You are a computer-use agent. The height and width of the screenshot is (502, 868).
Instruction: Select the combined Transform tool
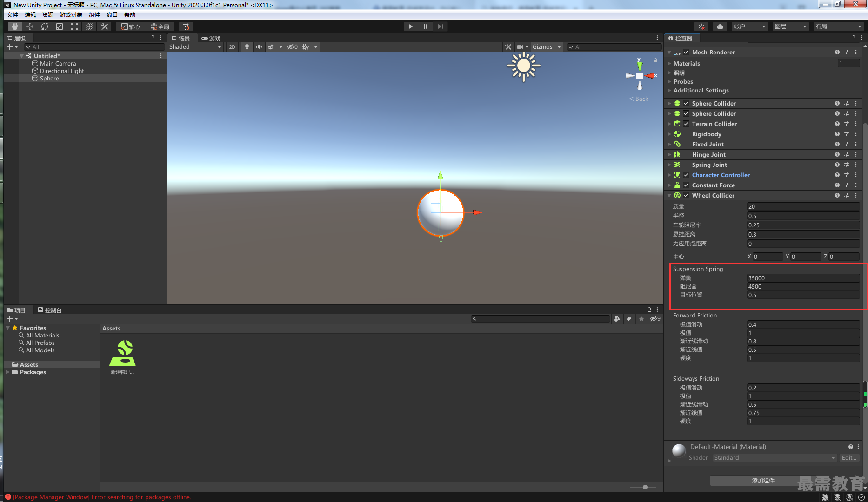coord(89,26)
